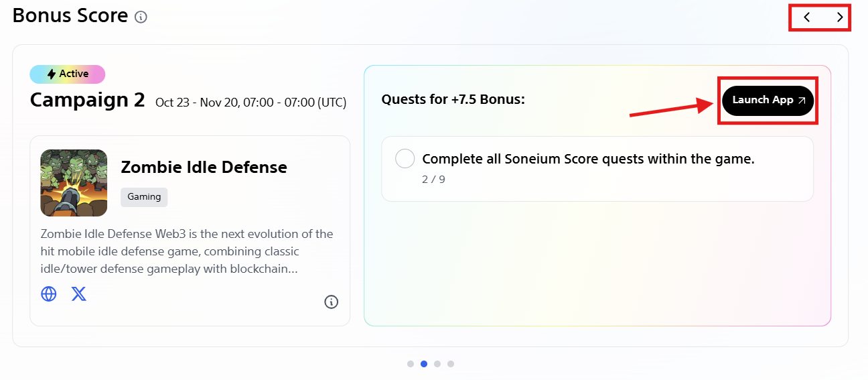Select the Complete all Soneium Score quests item

point(588,160)
